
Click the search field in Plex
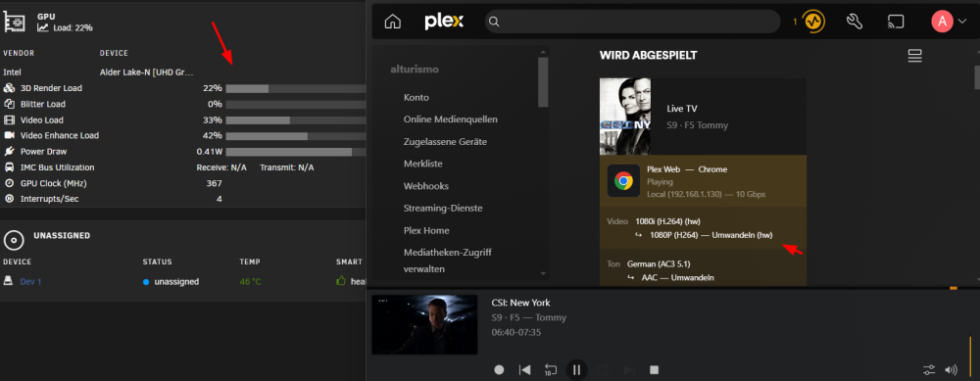(632, 22)
